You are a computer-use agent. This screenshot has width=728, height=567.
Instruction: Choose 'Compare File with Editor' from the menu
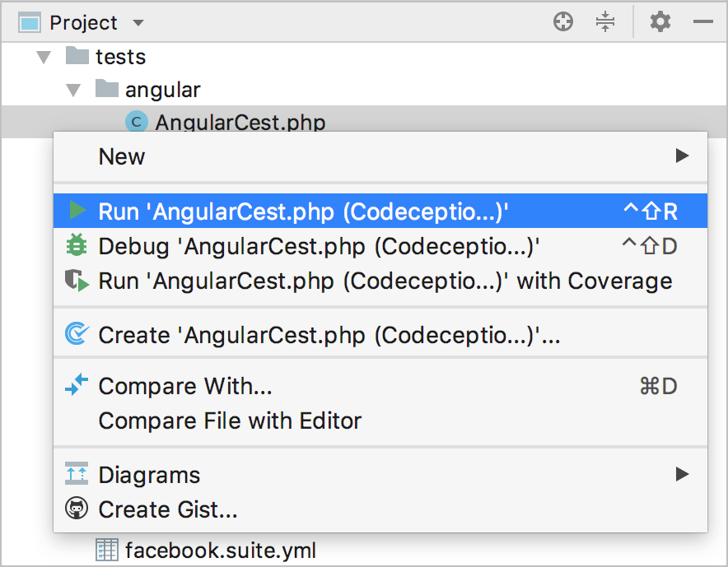[229, 421]
